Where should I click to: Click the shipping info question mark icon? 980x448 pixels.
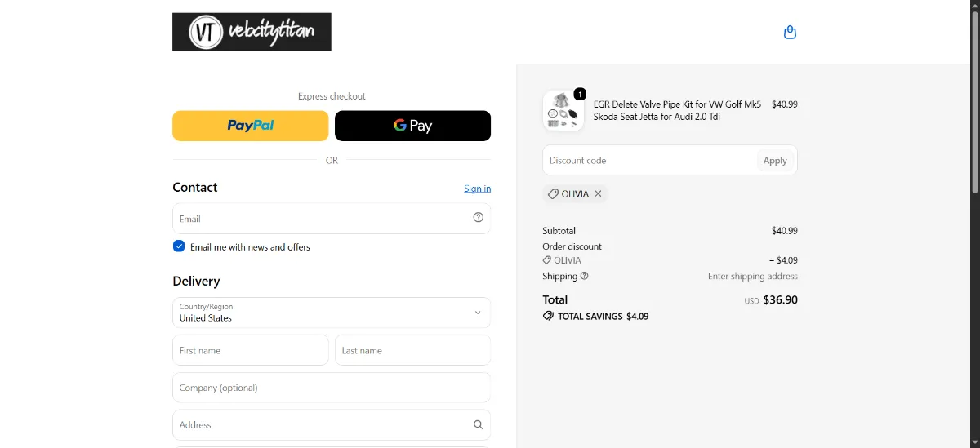585,276
